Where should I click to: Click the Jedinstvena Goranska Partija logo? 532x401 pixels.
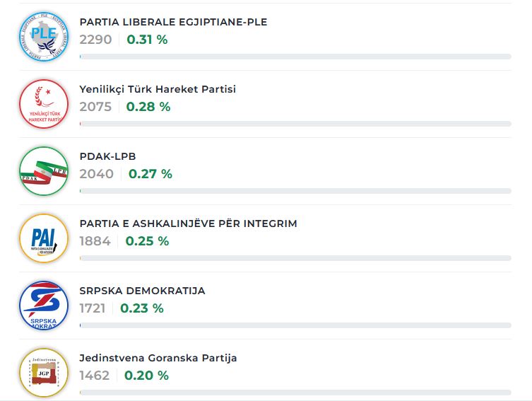click(43, 373)
